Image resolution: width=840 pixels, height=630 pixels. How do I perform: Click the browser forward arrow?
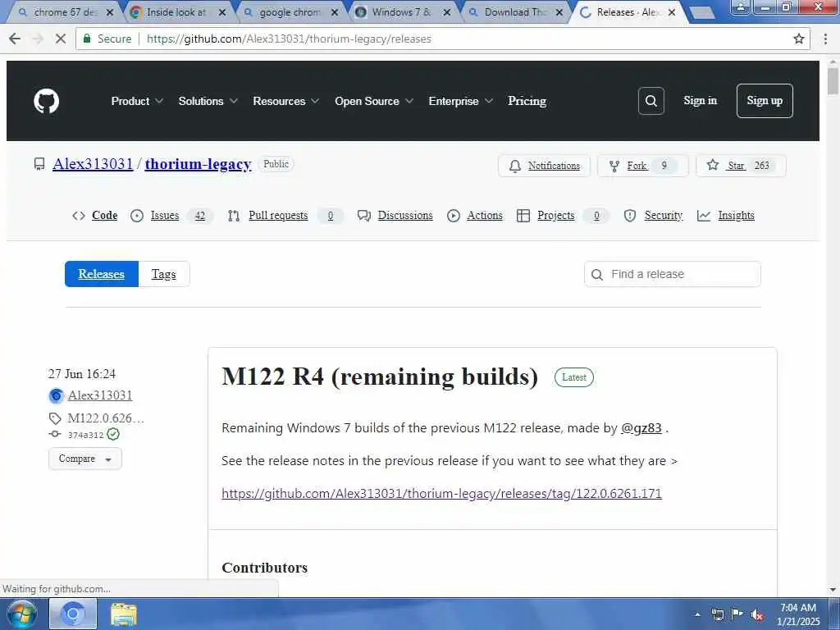pos(38,39)
